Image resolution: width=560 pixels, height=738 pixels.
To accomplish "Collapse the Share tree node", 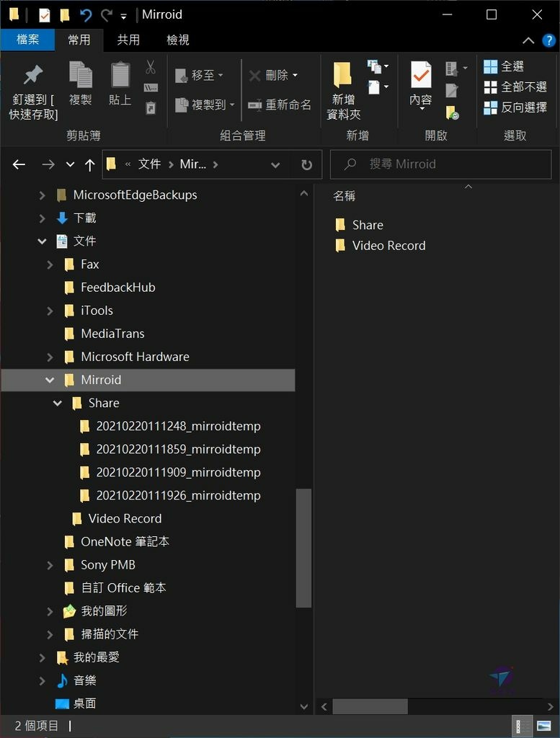I will coord(58,403).
